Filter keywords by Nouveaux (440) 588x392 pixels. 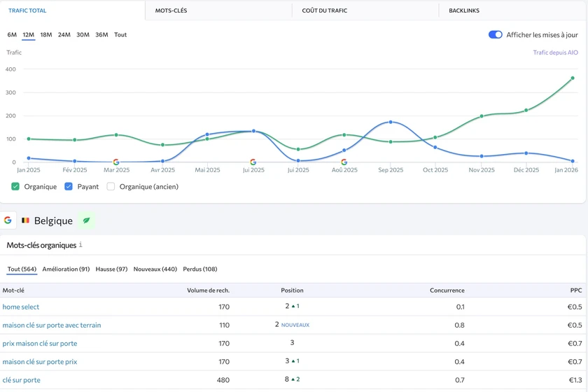pos(155,269)
